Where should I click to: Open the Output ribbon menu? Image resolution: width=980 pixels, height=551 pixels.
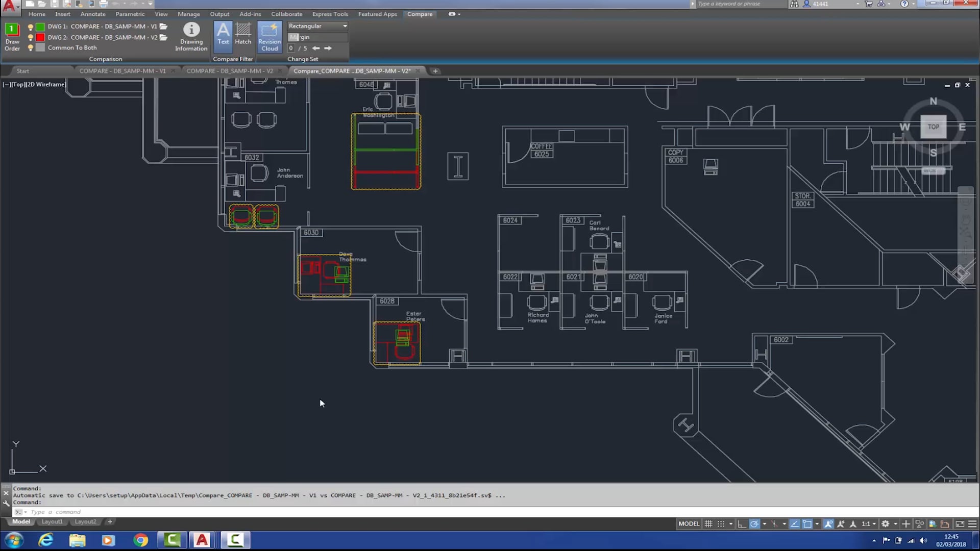tap(219, 14)
